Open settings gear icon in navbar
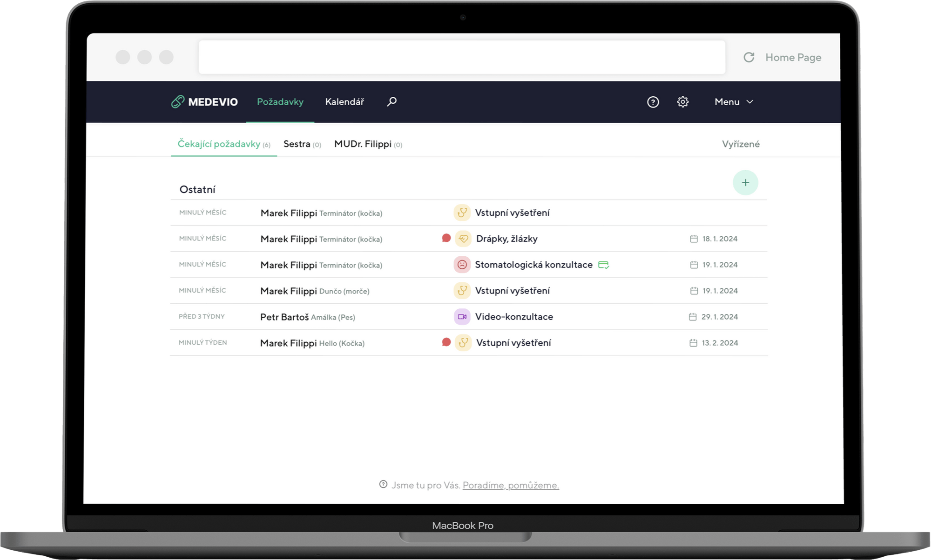Viewport: 931px width, 560px height. [682, 102]
